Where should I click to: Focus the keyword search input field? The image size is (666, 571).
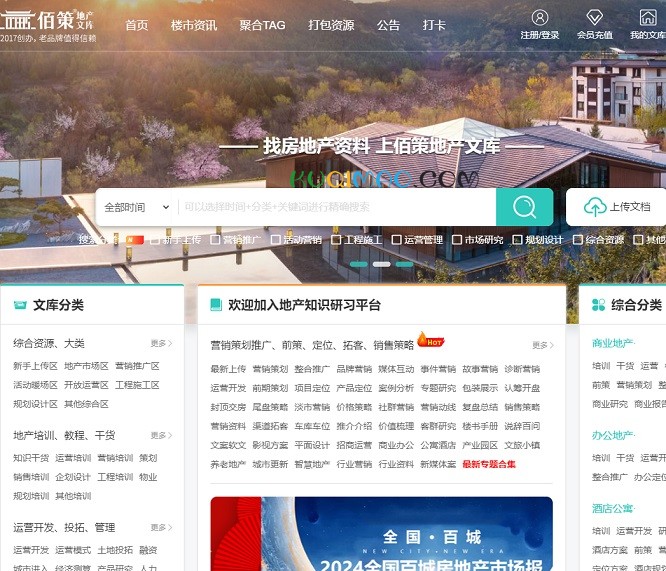pos(336,207)
